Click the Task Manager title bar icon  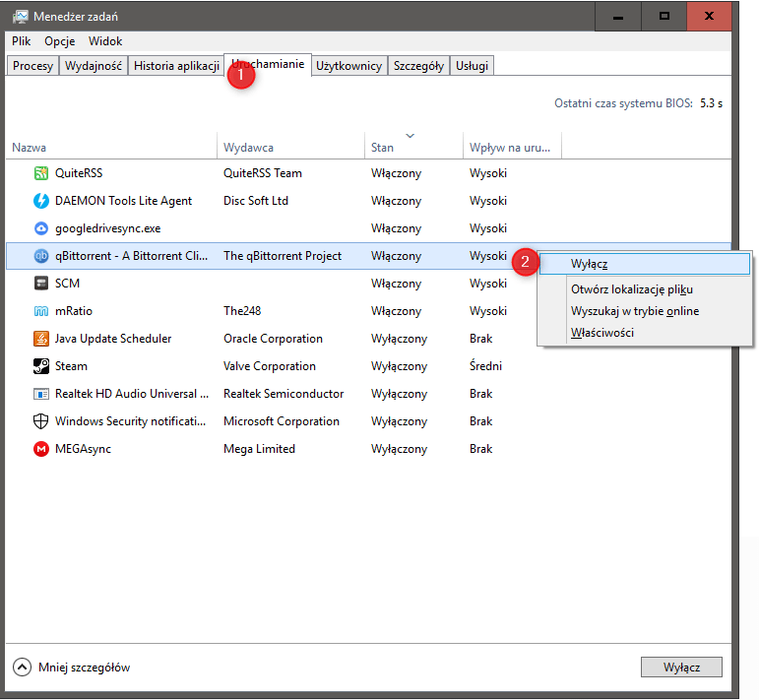click(x=21, y=17)
